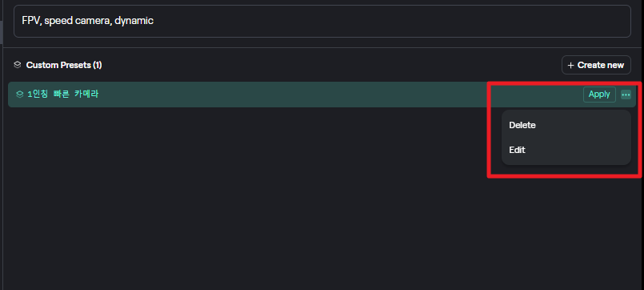Select the 1인칭 빠른 카메라 preset name

[63, 95]
